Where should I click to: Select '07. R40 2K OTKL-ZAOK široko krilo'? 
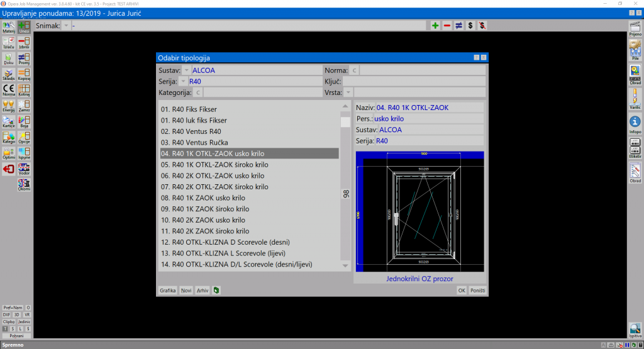pos(214,187)
